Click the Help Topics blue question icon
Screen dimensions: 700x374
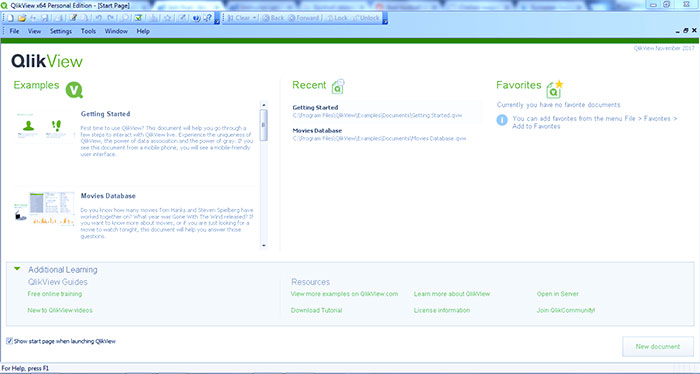click(x=196, y=18)
